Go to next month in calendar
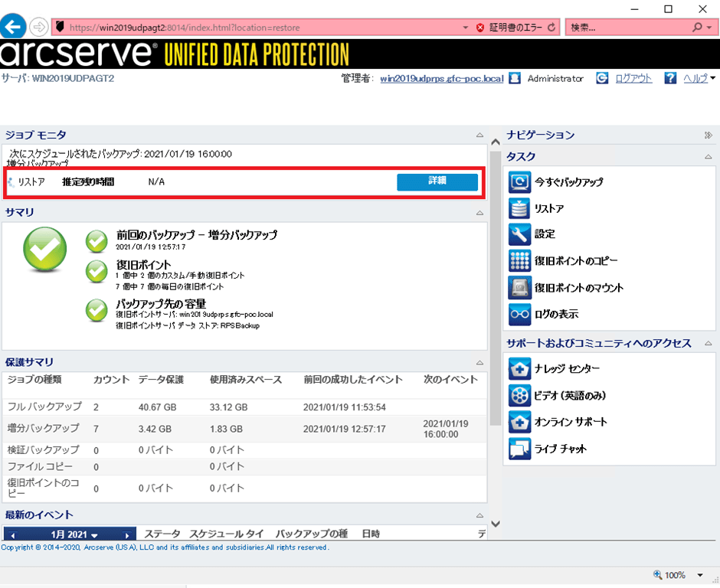This screenshot has height=588, width=720. coord(127,534)
